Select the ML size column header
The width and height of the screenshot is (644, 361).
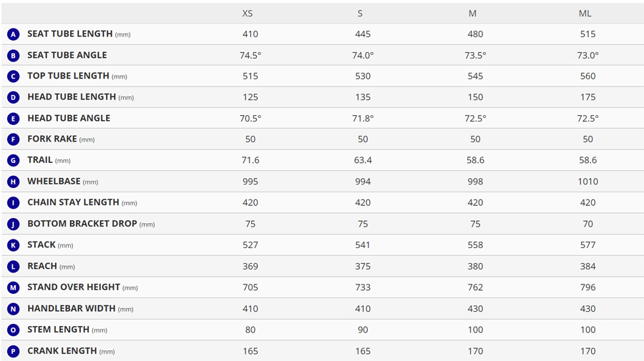[585, 14]
